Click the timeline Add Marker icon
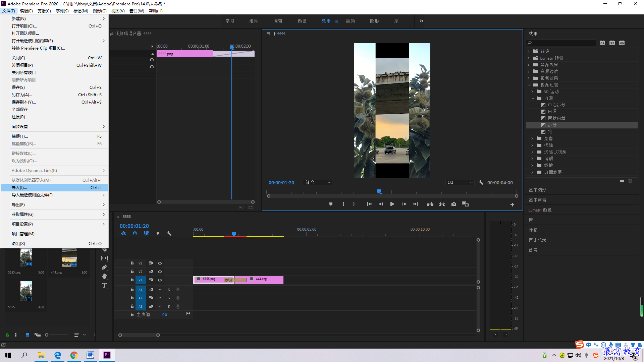 click(x=158, y=233)
